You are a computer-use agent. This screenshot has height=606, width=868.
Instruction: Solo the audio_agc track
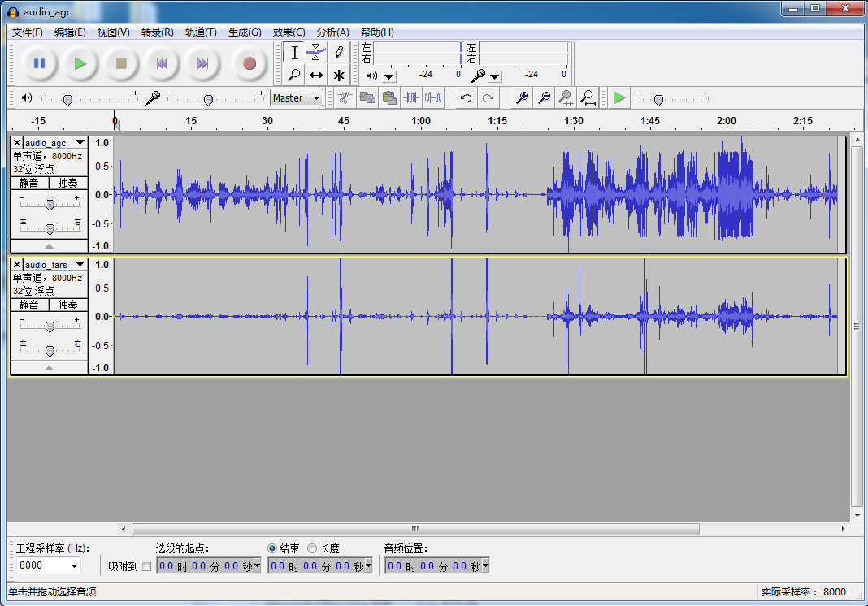click(x=68, y=183)
